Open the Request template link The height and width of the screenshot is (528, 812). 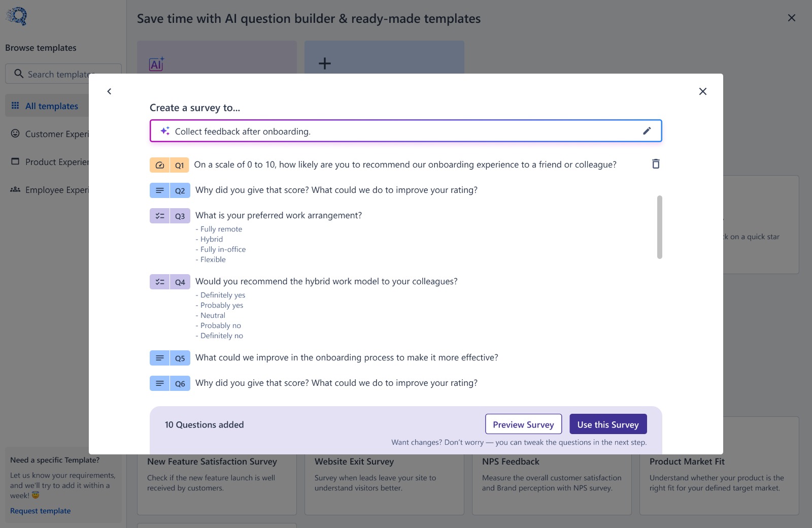pos(40,510)
